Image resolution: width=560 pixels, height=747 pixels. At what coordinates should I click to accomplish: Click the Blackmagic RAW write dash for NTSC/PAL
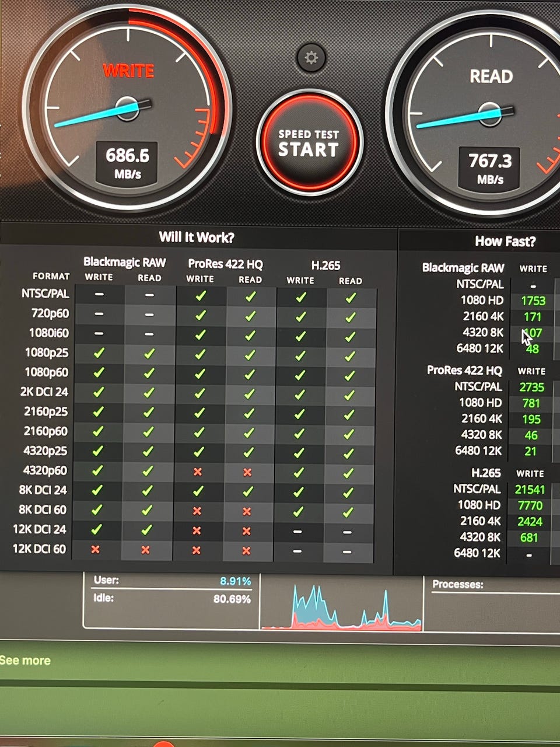(x=99, y=294)
